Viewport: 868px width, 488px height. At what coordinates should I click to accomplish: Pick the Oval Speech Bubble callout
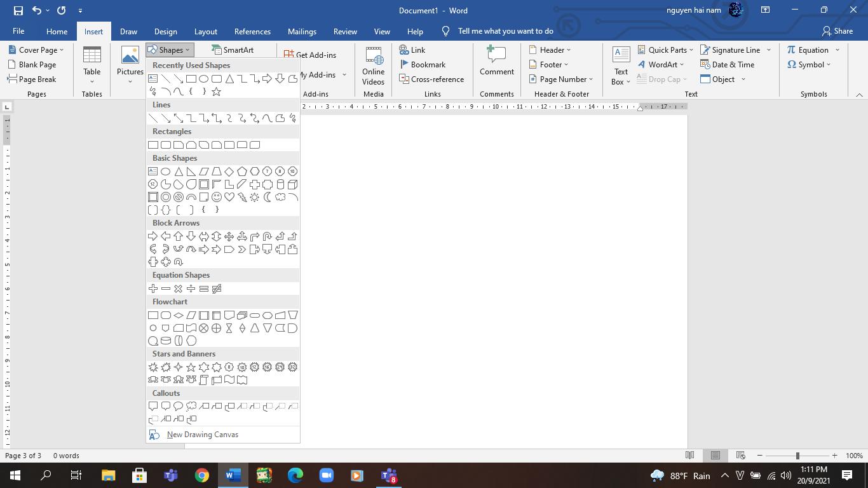pyautogui.click(x=179, y=407)
